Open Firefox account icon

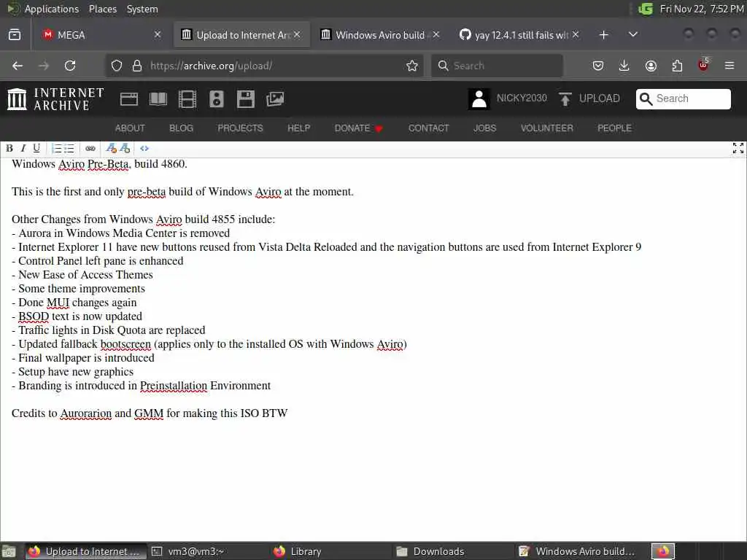point(651,66)
